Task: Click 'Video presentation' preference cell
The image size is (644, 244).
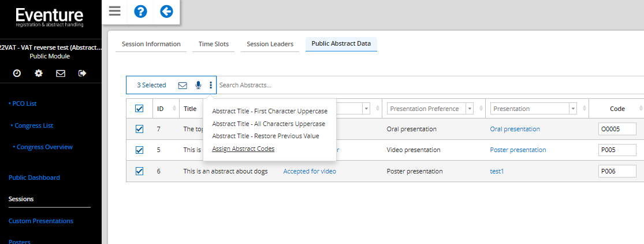Action: tap(413, 150)
